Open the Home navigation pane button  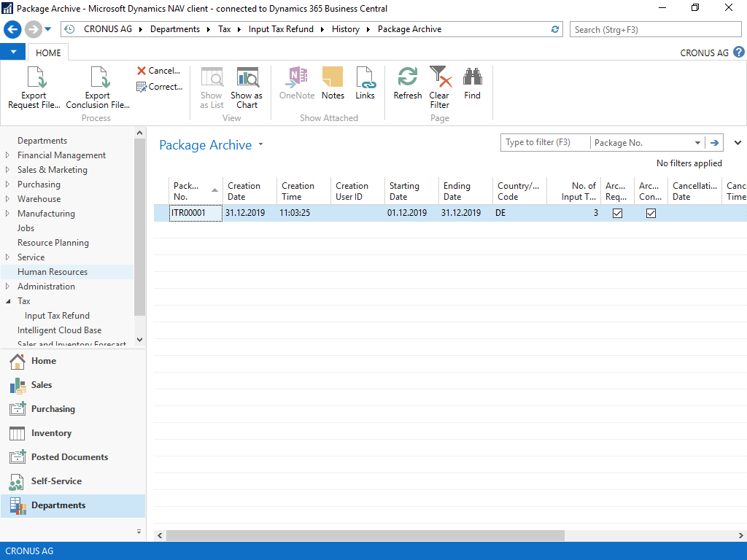72,362
